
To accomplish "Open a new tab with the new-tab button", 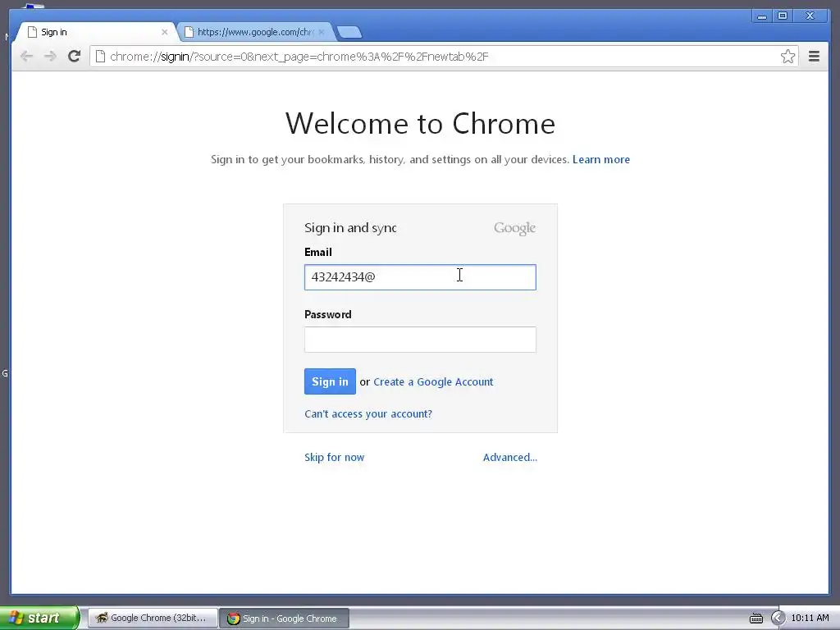I will (x=349, y=33).
